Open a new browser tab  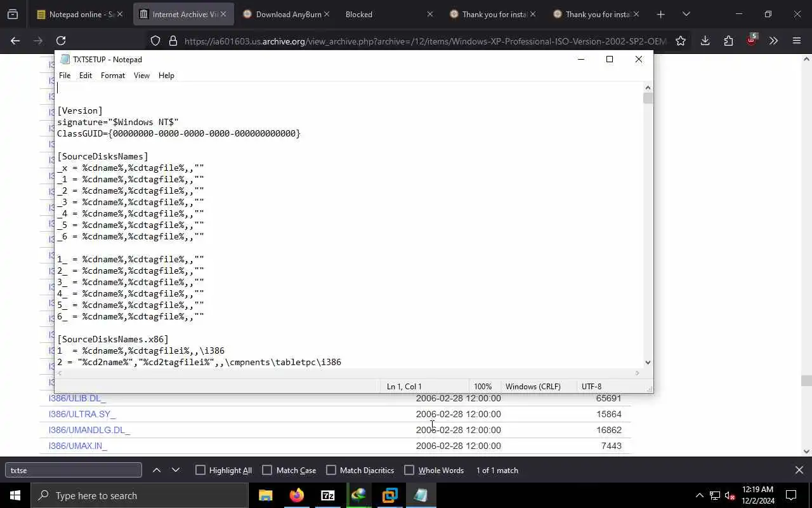[660, 14]
